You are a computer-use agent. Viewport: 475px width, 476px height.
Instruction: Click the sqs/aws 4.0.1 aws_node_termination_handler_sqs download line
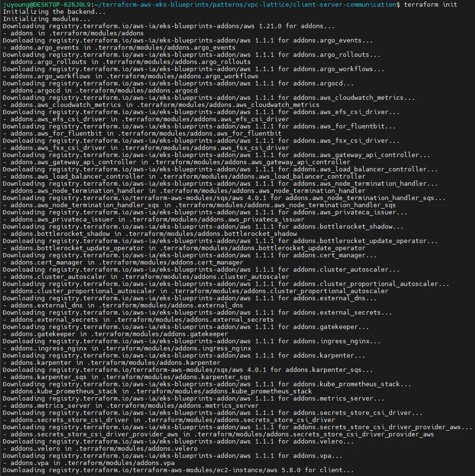click(224, 198)
